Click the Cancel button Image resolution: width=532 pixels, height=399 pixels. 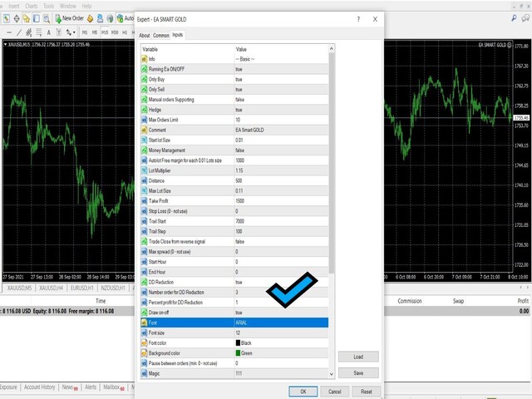tap(334, 392)
